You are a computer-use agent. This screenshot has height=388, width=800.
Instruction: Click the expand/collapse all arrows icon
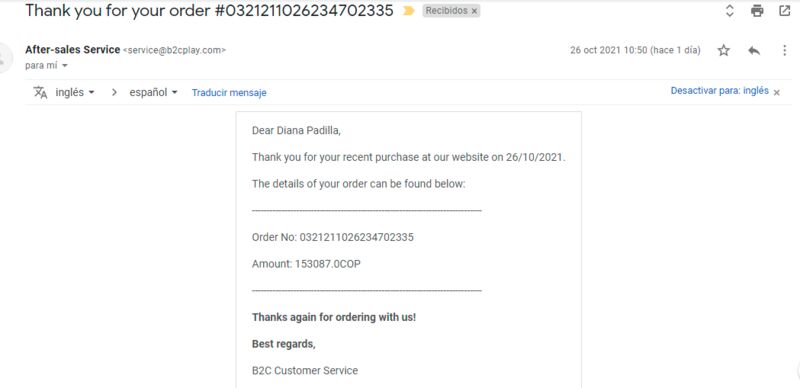click(730, 11)
